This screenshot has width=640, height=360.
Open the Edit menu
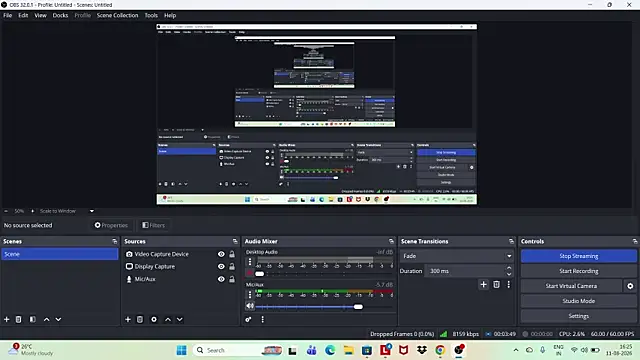pyautogui.click(x=23, y=16)
